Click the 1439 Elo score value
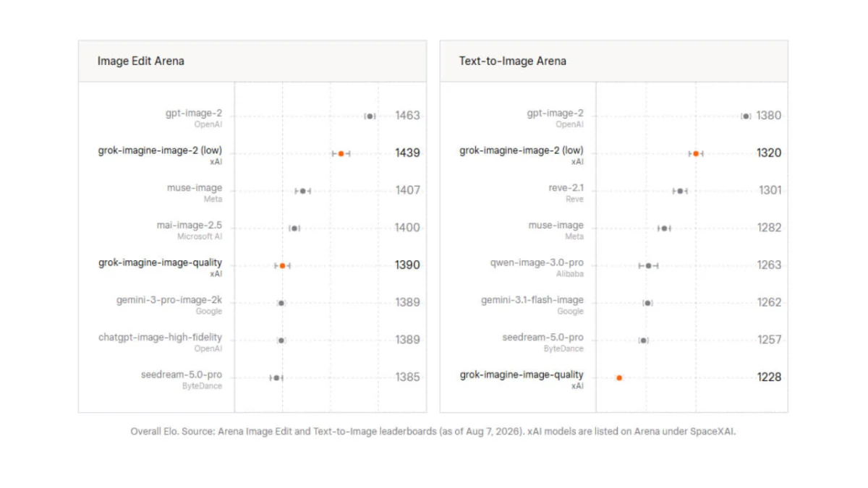This screenshot has width=868, height=488. click(x=407, y=153)
